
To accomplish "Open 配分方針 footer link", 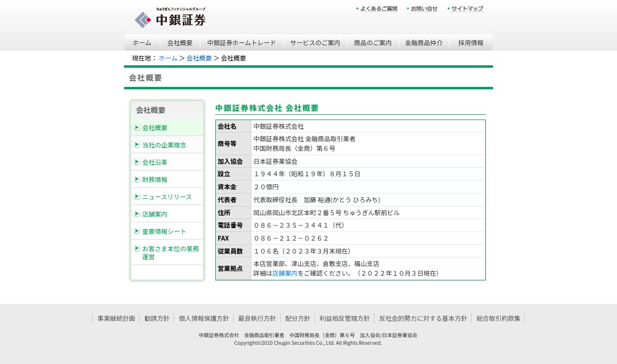I will pos(298,318).
